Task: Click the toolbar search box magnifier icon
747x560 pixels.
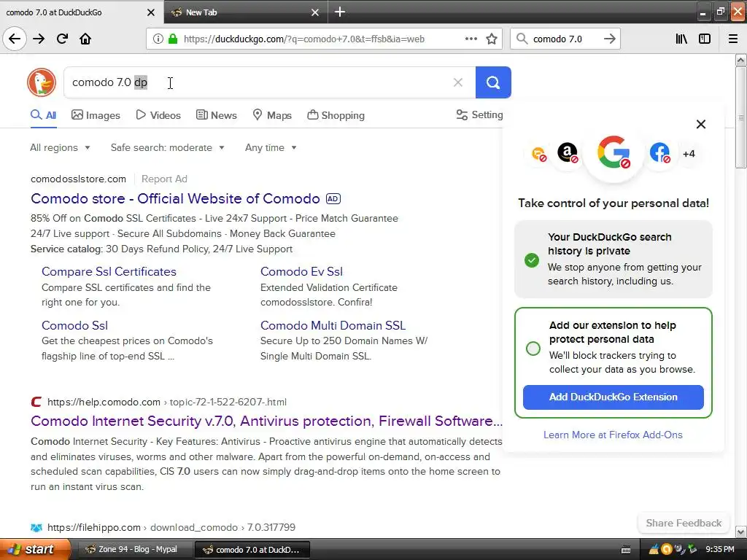Action: pos(522,39)
